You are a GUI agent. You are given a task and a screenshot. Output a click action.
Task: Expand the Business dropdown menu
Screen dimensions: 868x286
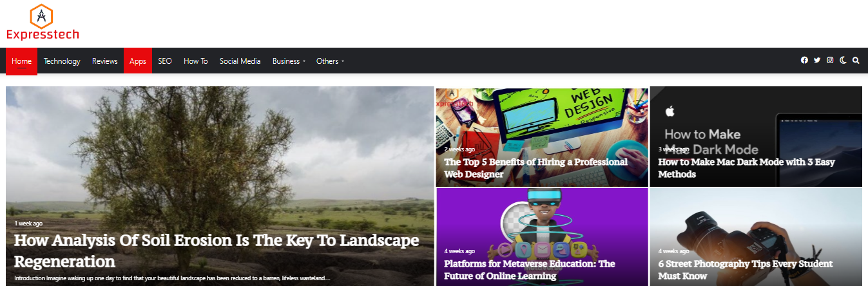click(x=289, y=61)
